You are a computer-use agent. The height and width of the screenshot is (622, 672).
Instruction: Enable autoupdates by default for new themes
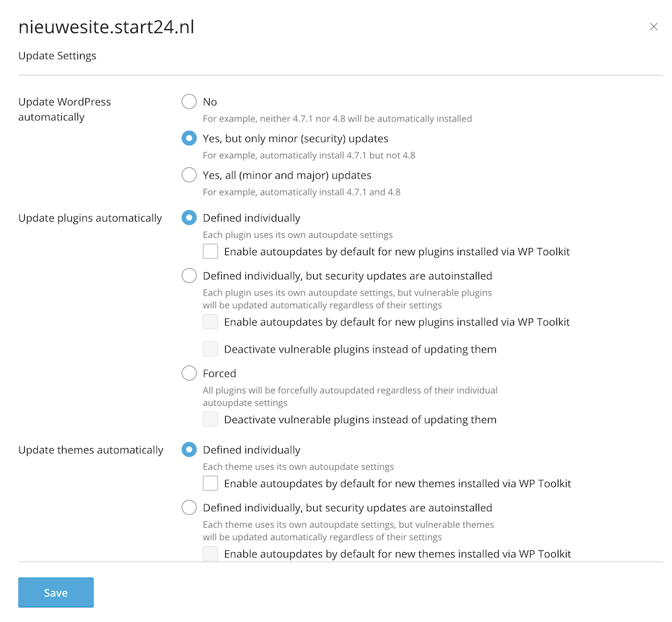click(211, 483)
